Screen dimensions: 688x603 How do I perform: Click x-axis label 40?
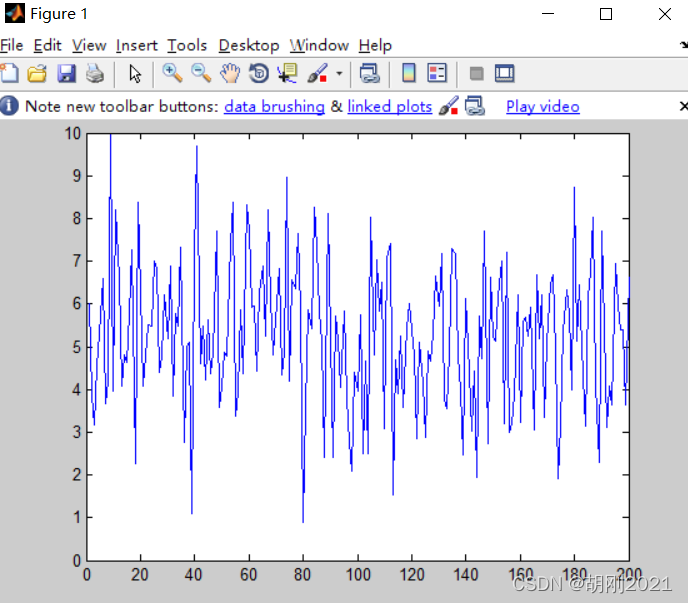(x=194, y=574)
